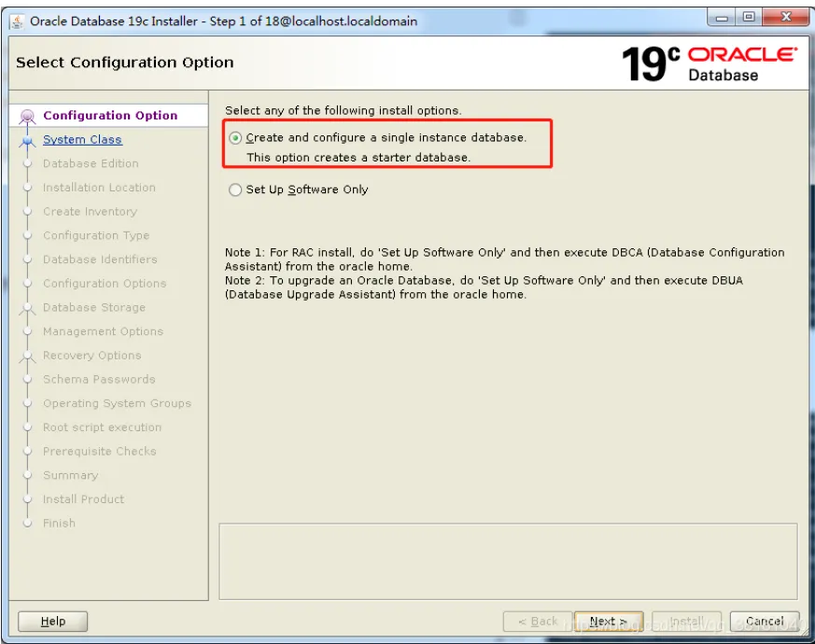
Task: Click the Configuration Options step
Action: pos(105,284)
